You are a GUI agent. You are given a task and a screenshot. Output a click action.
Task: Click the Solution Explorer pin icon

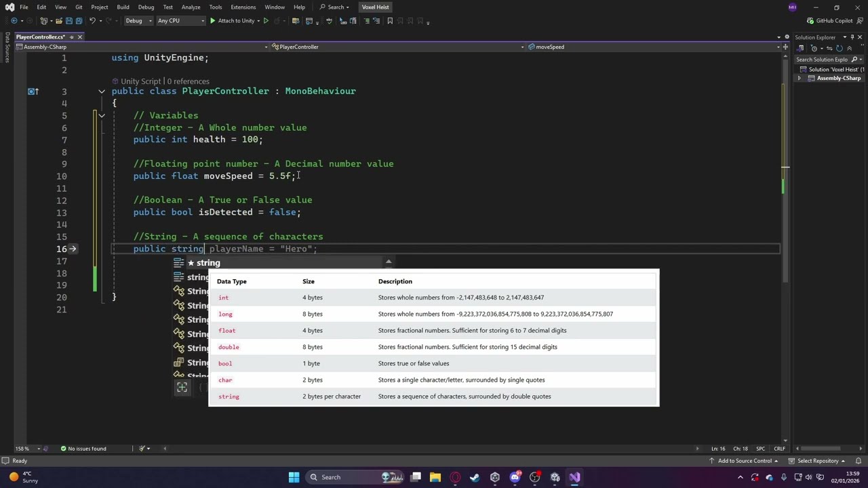point(852,37)
